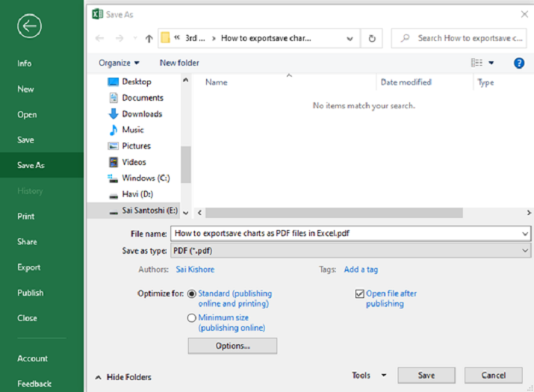Select Publish in the backstage menu
The width and height of the screenshot is (534, 392).
tap(31, 293)
